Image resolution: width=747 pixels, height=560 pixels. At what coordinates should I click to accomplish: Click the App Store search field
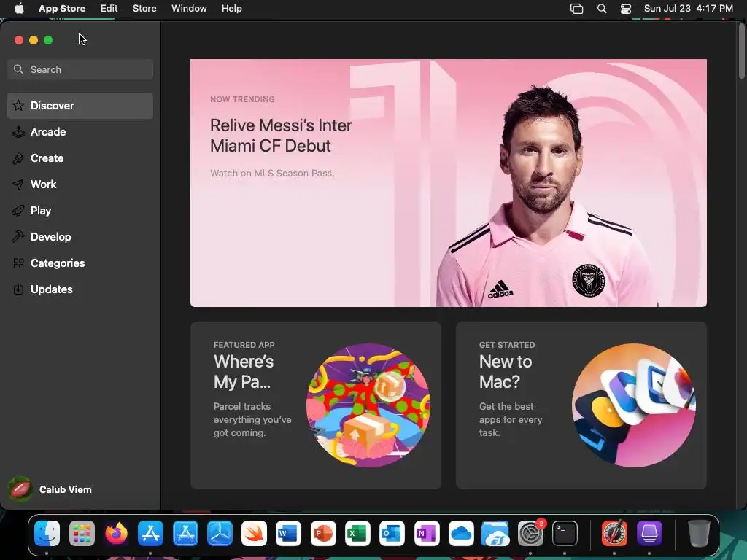pyautogui.click(x=80, y=69)
